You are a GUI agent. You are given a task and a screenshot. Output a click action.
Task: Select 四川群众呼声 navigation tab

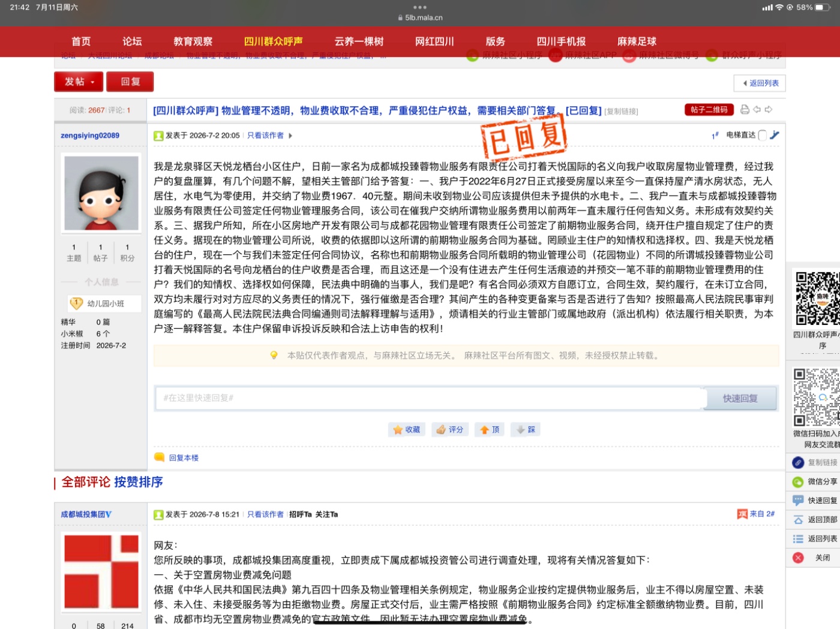[274, 41]
